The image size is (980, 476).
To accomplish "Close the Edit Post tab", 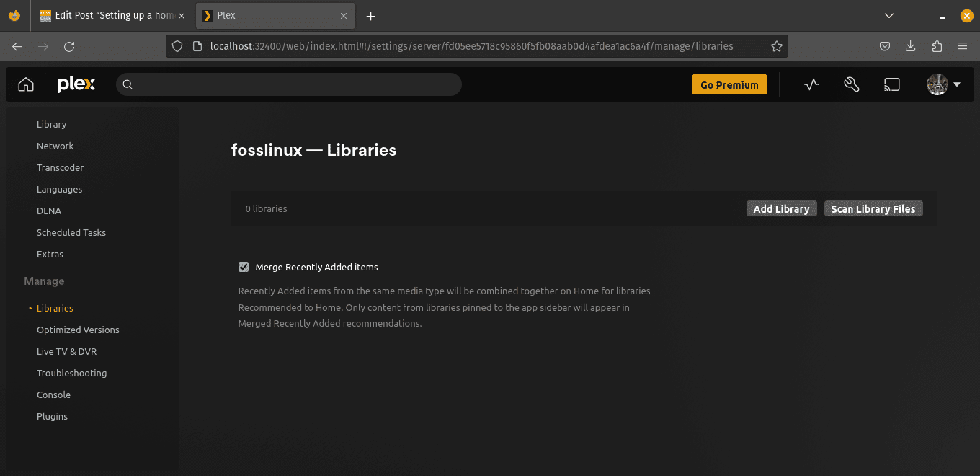I will pos(182,15).
